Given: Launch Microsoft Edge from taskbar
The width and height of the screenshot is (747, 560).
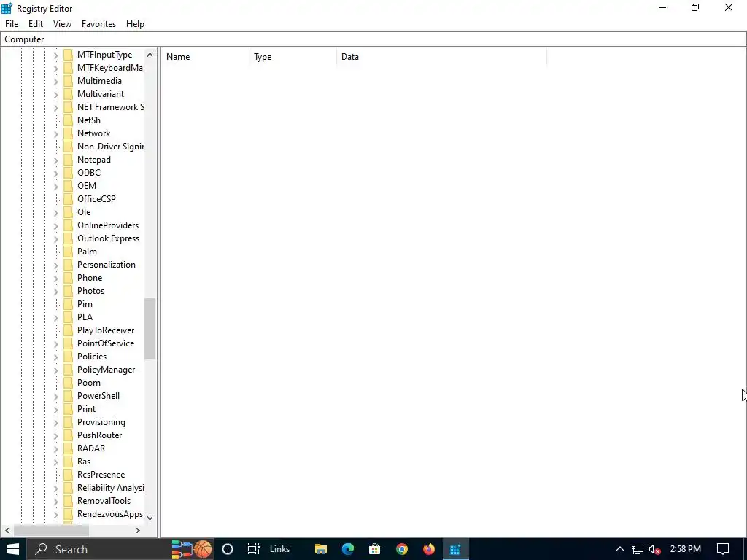Looking at the screenshot, I should click(348, 549).
